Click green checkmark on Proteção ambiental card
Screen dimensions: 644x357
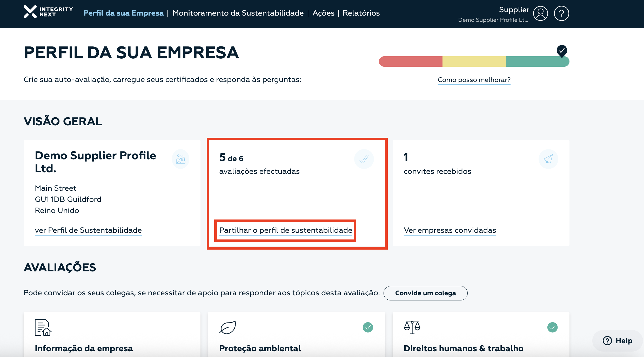pos(368,327)
